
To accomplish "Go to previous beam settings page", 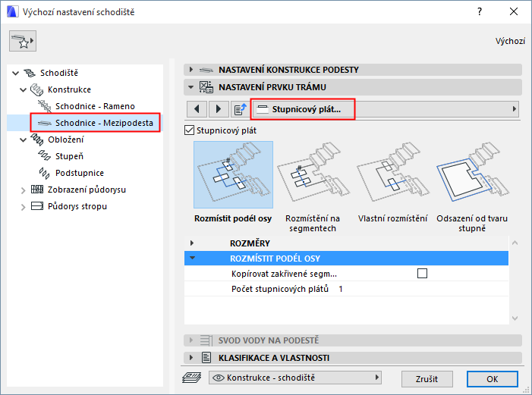I will [197, 109].
